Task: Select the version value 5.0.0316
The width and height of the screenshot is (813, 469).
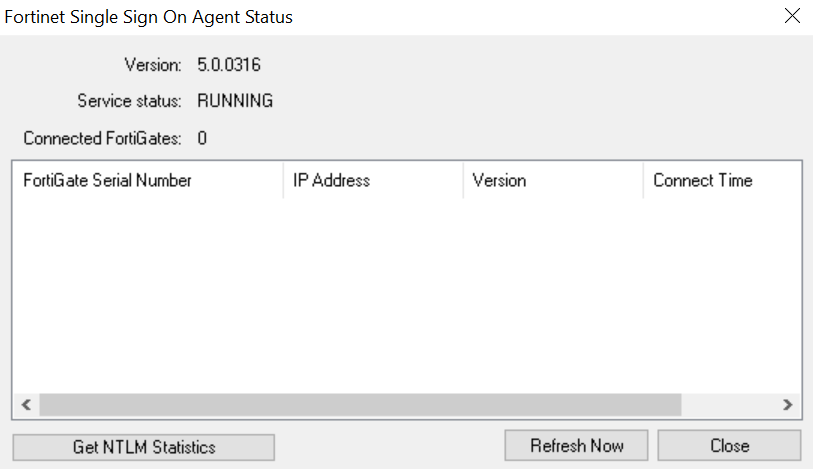Action: [229, 65]
